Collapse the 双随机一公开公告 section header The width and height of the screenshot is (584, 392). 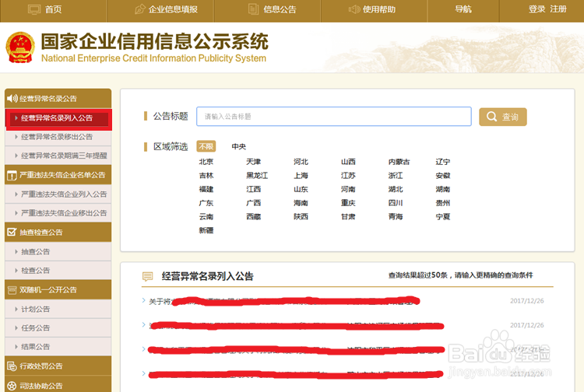pyautogui.click(x=58, y=290)
